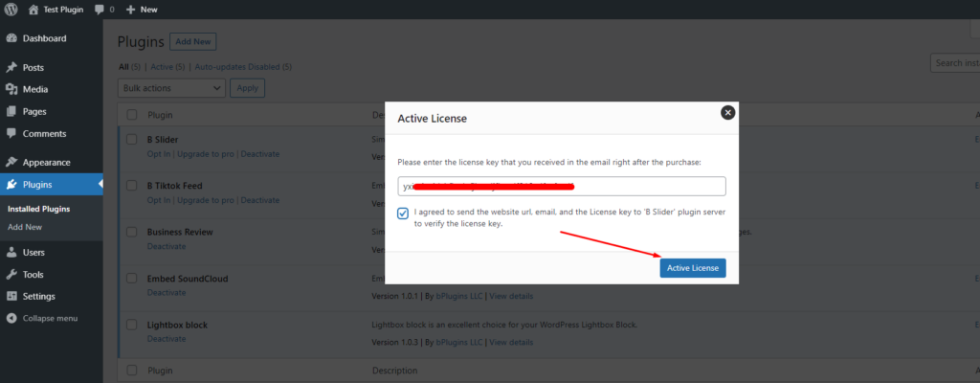
Task: Deactivate the Business Review plugin
Action: 167,247
